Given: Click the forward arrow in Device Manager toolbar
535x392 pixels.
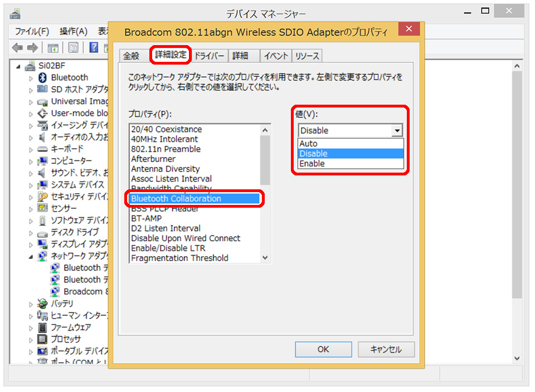Looking at the screenshot, I should (x=32, y=47).
